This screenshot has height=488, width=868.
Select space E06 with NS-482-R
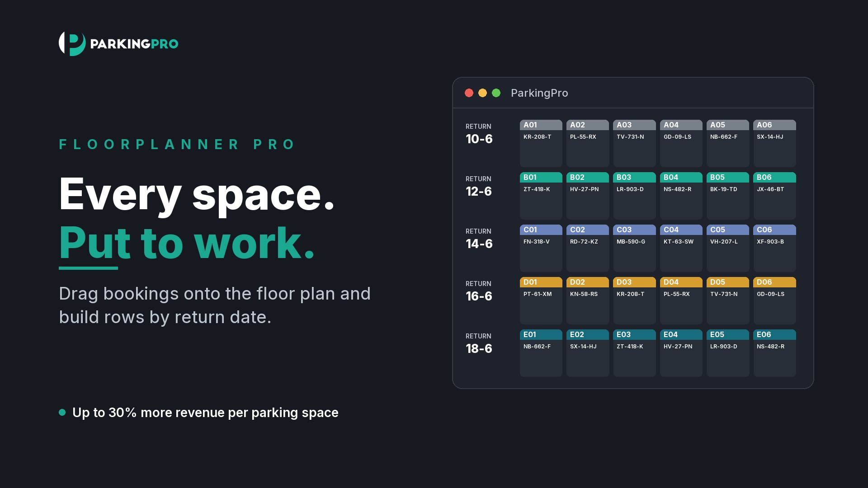click(774, 353)
